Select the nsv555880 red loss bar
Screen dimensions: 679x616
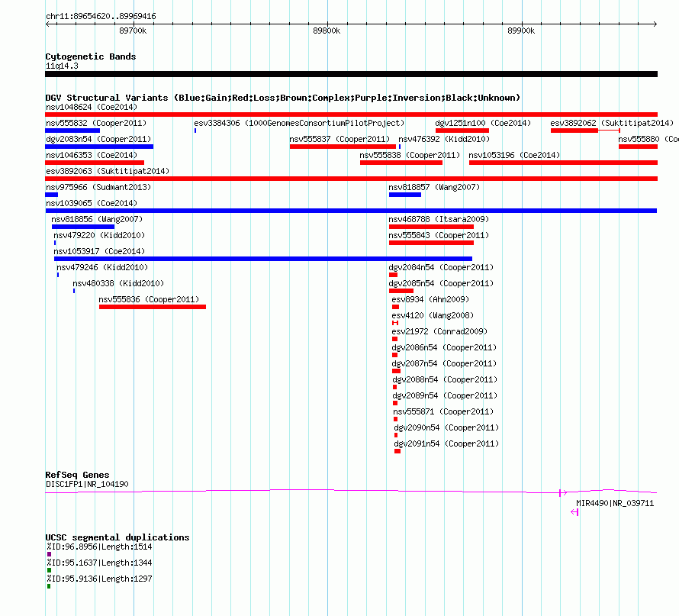(639, 147)
